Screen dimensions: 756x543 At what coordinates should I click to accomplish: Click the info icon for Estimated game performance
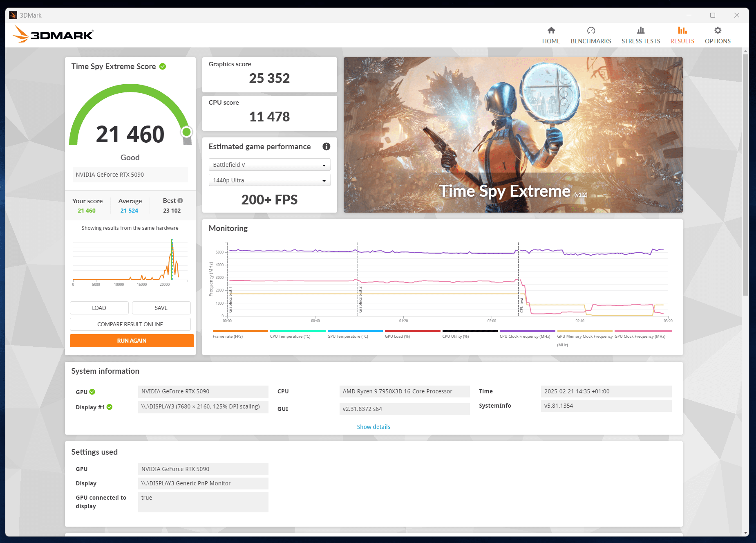[326, 146]
